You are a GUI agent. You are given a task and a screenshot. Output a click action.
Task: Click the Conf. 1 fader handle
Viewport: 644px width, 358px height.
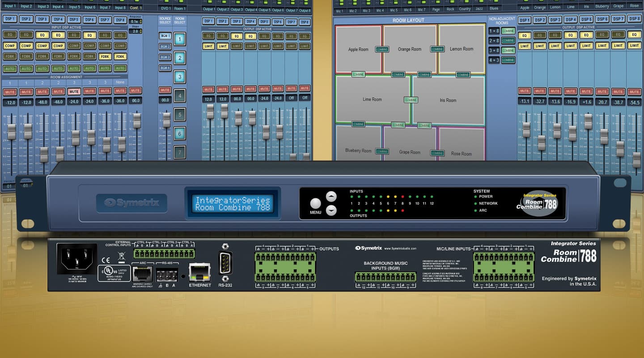click(x=137, y=120)
